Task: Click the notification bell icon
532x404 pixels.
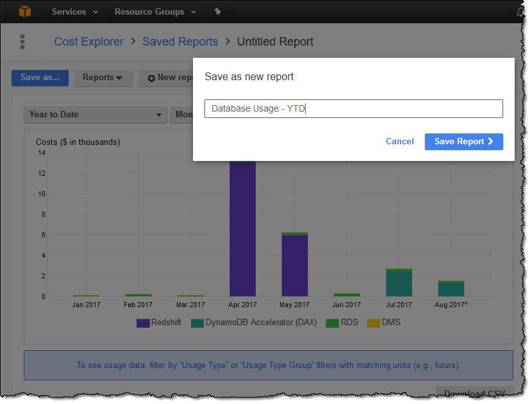Action: [520, 12]
